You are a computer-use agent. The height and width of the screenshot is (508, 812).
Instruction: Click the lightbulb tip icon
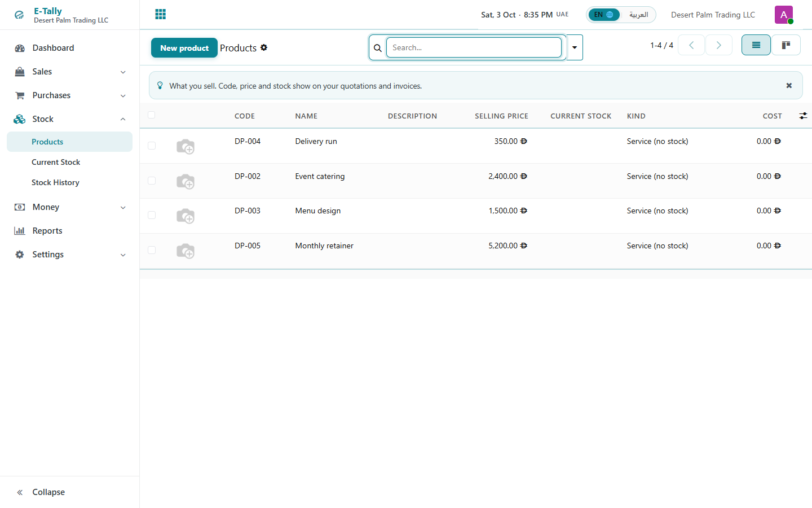(x=160, y=86)
